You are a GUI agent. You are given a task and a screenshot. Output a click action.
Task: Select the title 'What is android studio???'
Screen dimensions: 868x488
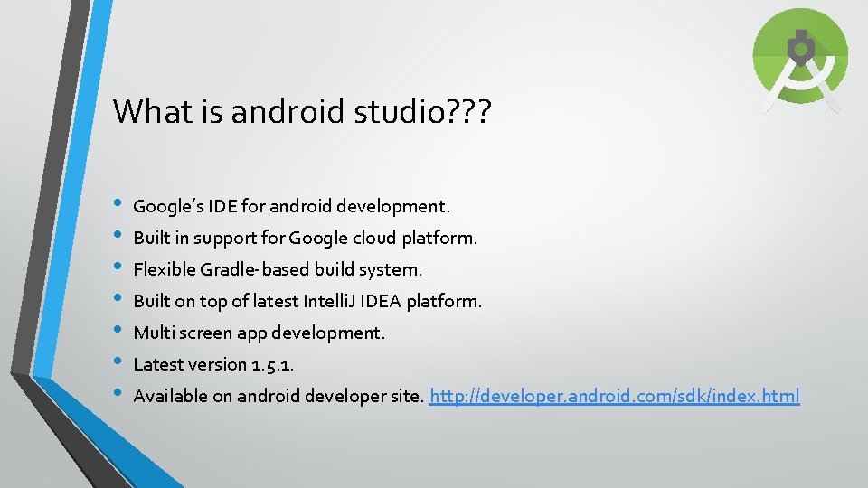(x=302, y=111)
